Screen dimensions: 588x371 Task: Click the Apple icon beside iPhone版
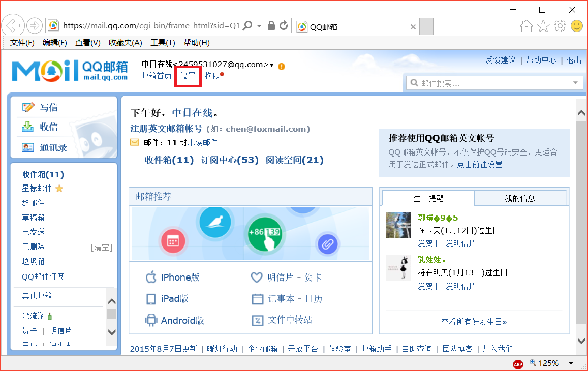pos(151,277)
